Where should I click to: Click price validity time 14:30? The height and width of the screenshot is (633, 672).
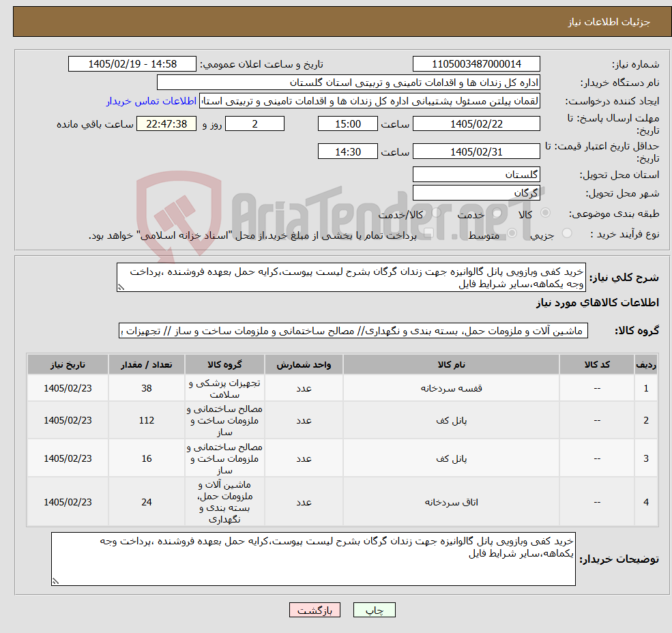[347, 151]
